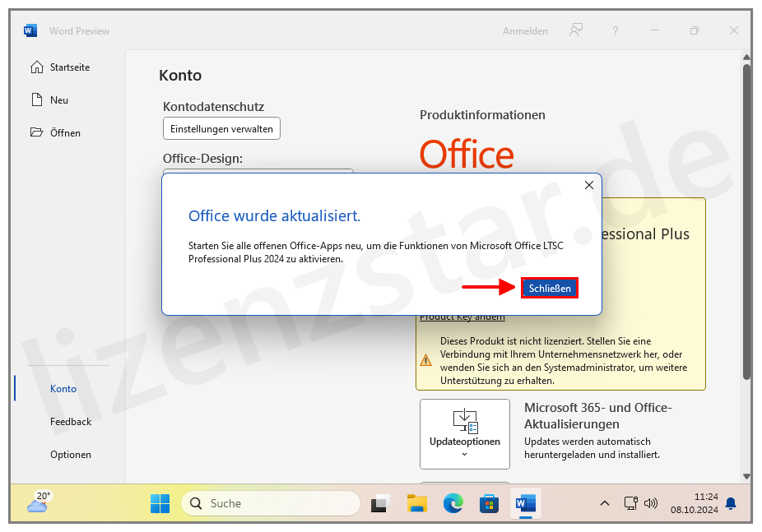Click the Konto page heading
The width and height of the screenshot is (762, 532).
pyautogui.click(x=180, y=76)
